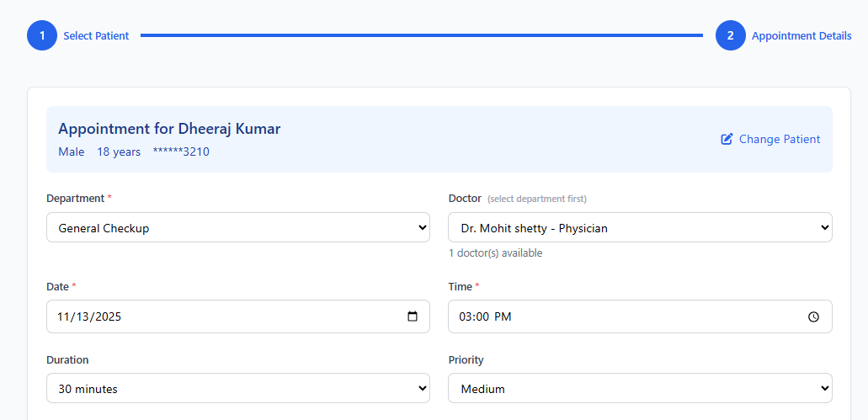Open the calendar picker icon in Date field
The height and width of the screenshot is (420, 868).
413,316
